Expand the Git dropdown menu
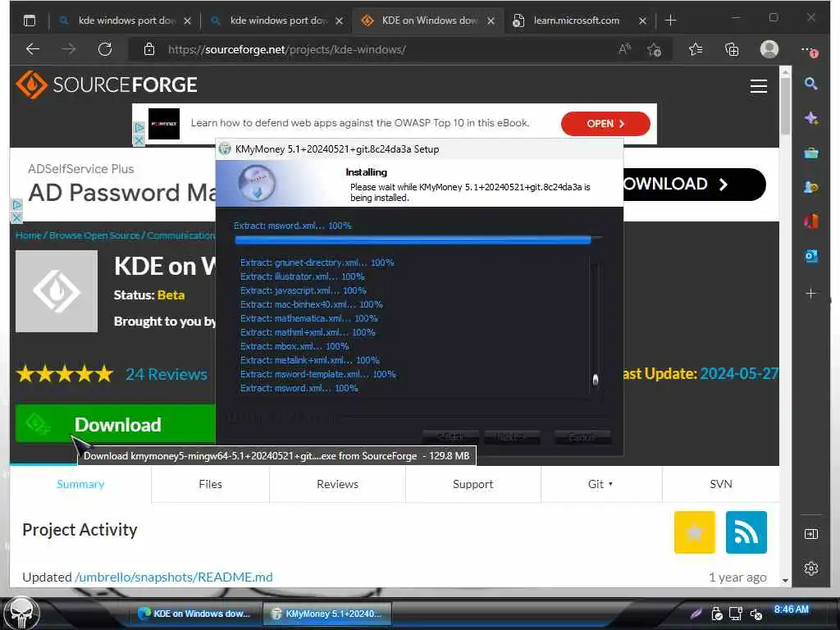 pos(600,484)
